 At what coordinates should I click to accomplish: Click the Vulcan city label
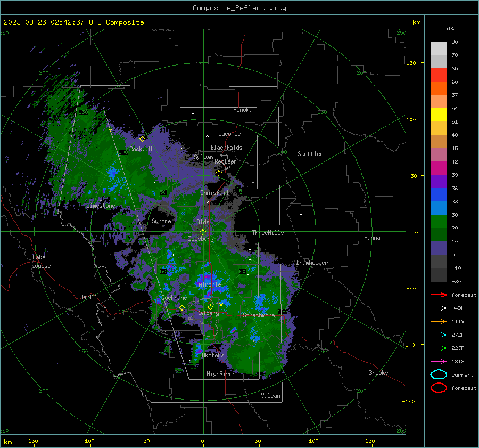coord(270,396)
